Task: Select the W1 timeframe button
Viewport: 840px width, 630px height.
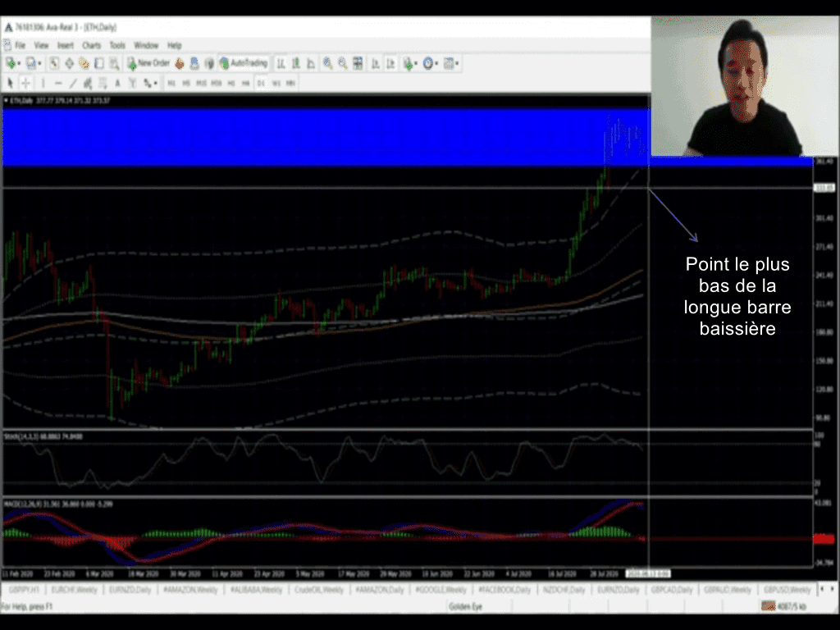Action: tap(276, 83)
